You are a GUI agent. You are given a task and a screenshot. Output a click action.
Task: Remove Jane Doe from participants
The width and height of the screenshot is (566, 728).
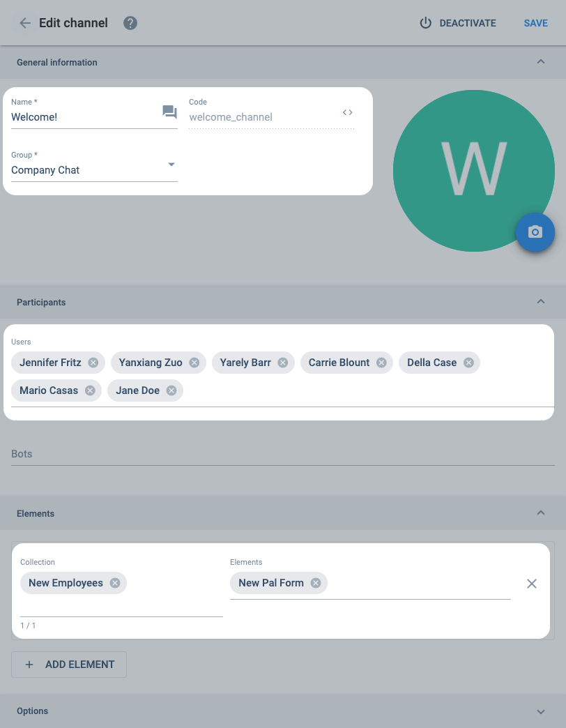click(171, 390)
